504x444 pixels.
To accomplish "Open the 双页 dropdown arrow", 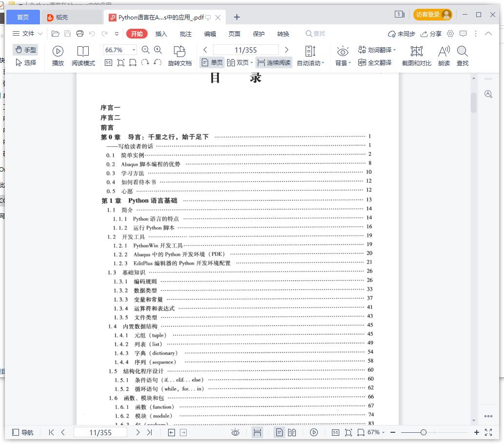I will [x=252, y=63].
